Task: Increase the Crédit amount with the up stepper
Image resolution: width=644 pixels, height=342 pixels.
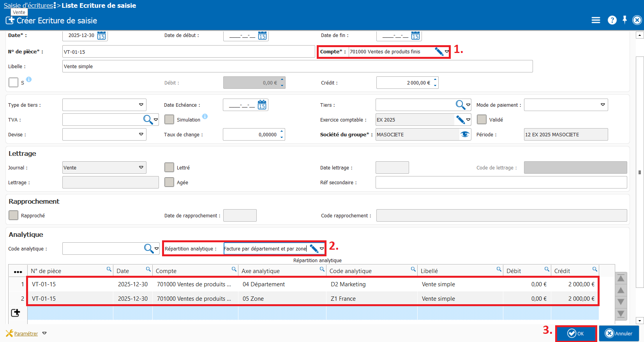Action: click(435, 80)
